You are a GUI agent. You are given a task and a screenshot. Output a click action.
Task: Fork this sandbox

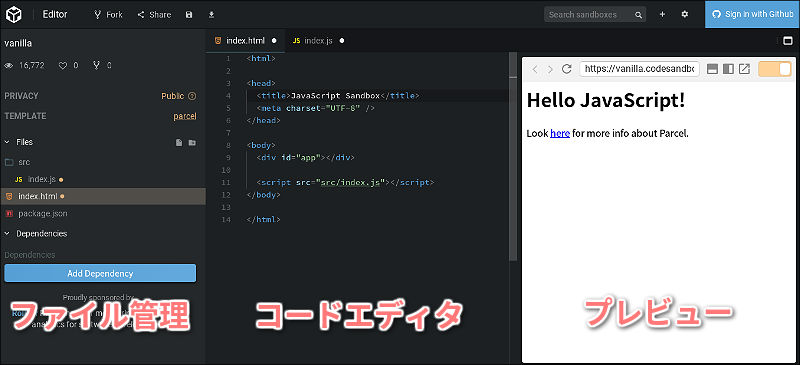tap(109, 15)
